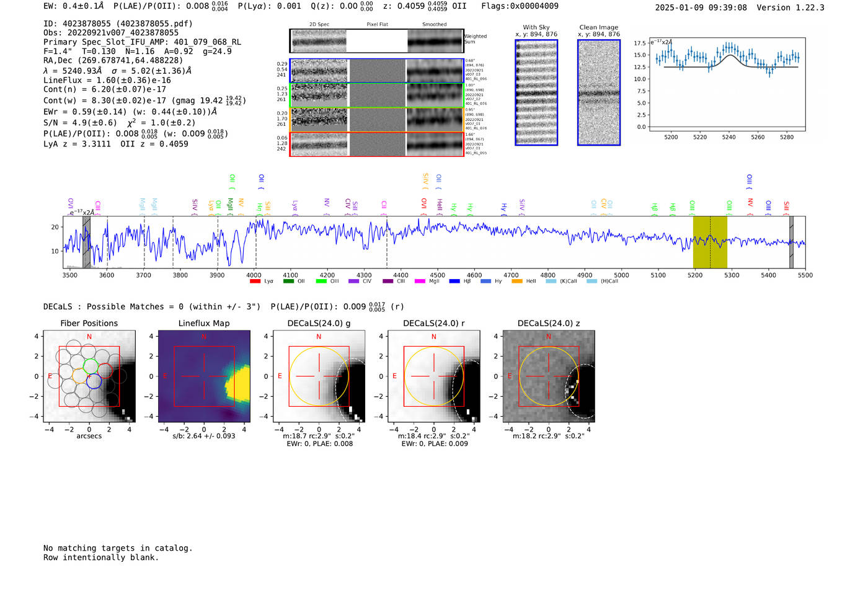
Task: Click the No matching targets in catalog text
Action: [x=118, y=548]
